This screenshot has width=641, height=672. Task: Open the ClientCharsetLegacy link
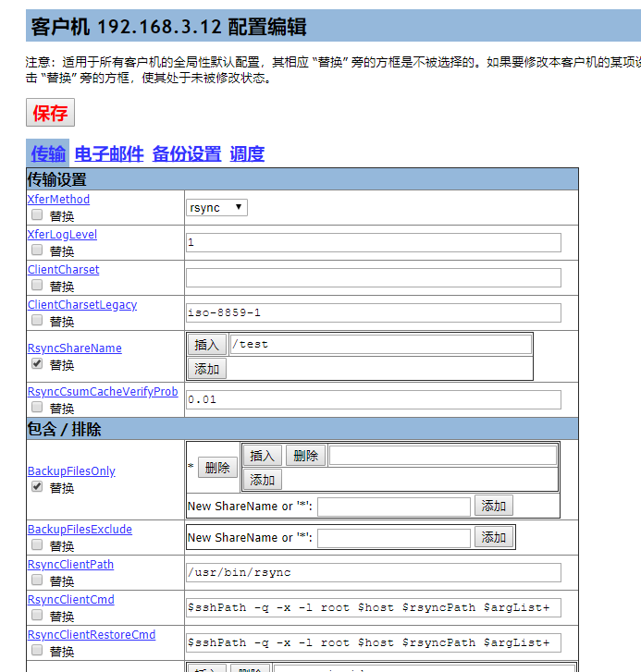click(x=82, y=305)
